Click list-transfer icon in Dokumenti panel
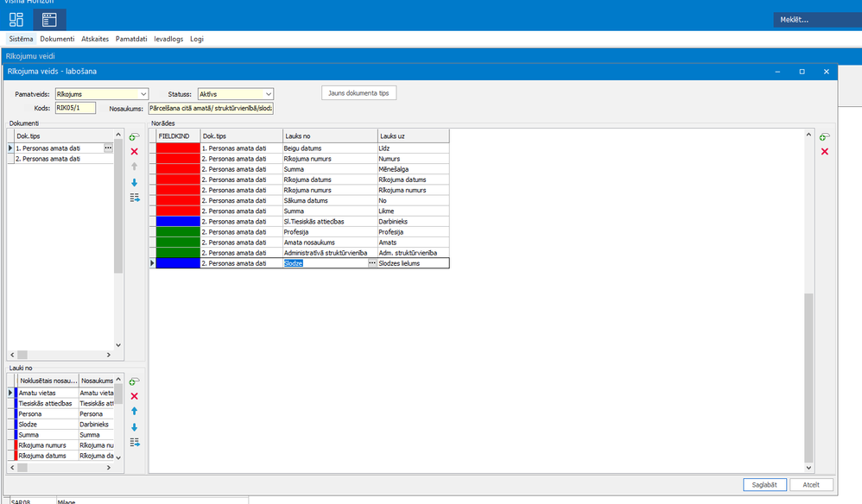 click(x=135, y=198)
